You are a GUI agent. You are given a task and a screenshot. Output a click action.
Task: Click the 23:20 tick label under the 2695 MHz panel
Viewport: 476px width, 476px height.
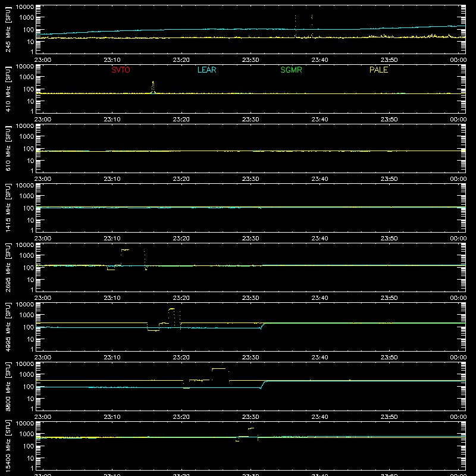[x=181, y=298]
